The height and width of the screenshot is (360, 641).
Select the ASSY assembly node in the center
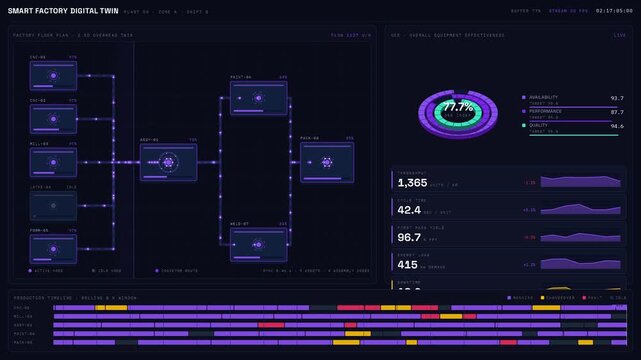point(168,162)
